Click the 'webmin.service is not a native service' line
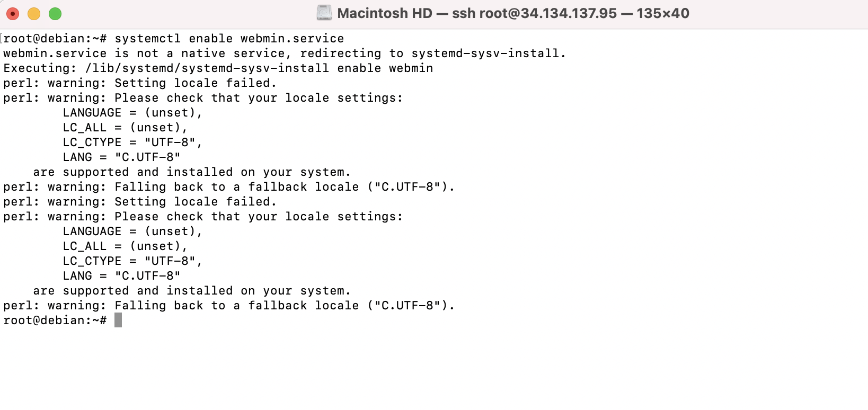The height and width of the screenshot is (410, 868). tap(285, 54)
